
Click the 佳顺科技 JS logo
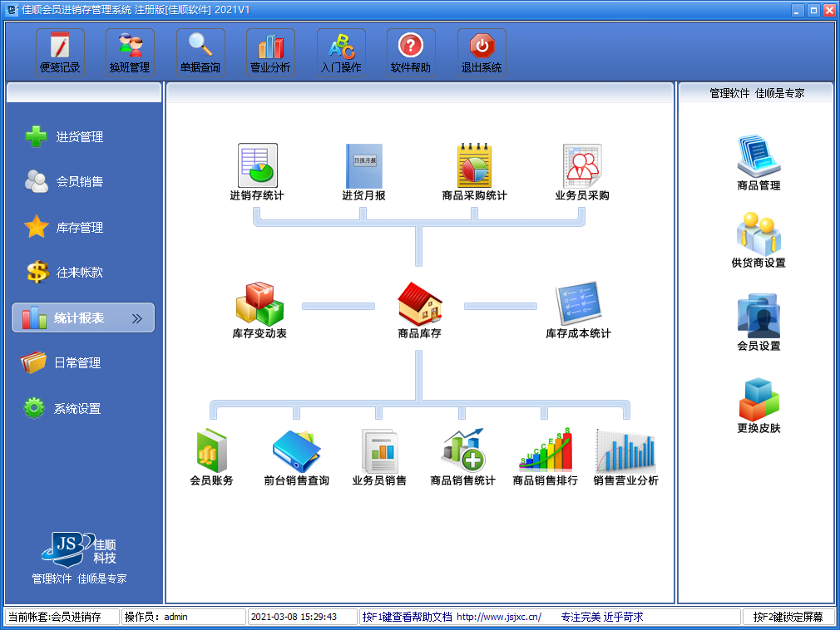tap(79, 549)
